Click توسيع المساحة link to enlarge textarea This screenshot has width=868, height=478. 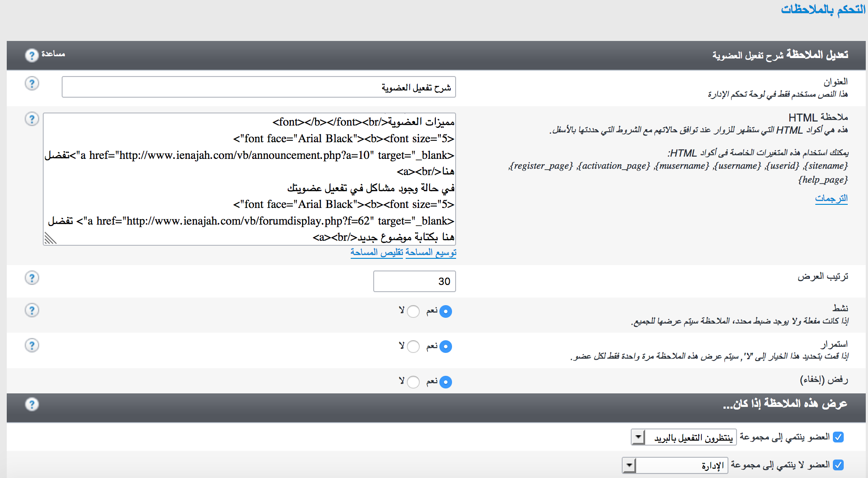point(431,253)
